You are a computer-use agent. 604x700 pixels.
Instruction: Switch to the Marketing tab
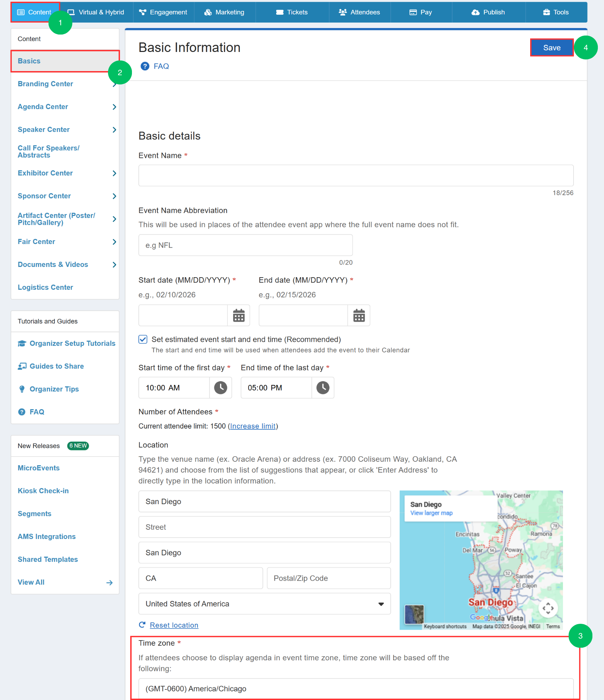click(x=225, y=12)
